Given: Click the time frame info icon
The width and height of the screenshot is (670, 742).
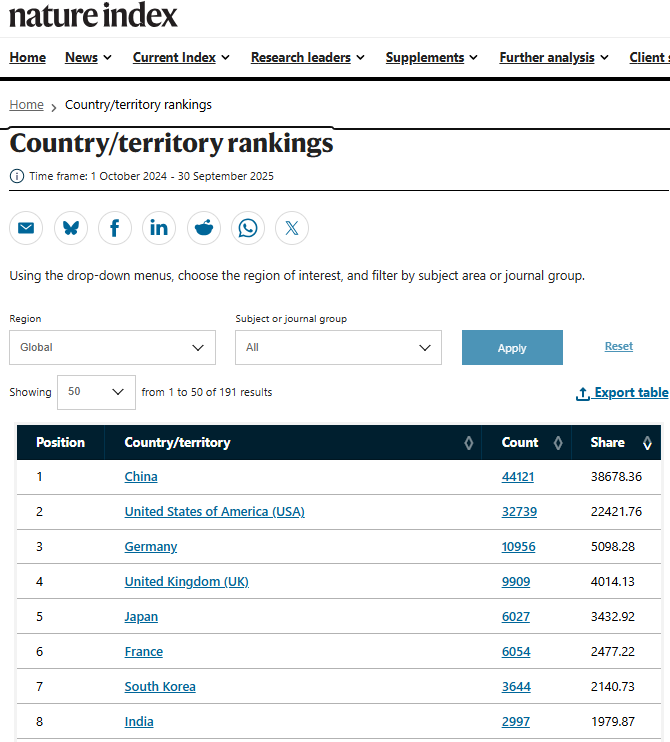Looking at the screenshot, I should click(x=17, y=176).
